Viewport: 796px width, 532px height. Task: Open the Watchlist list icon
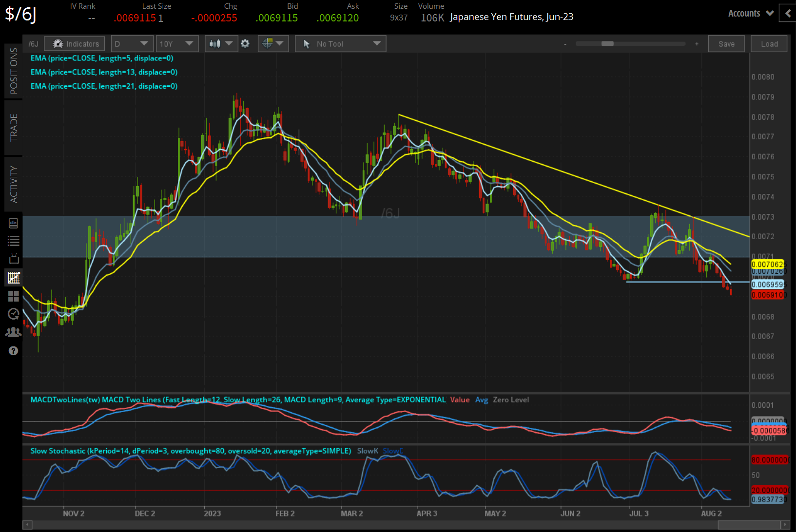13,241
